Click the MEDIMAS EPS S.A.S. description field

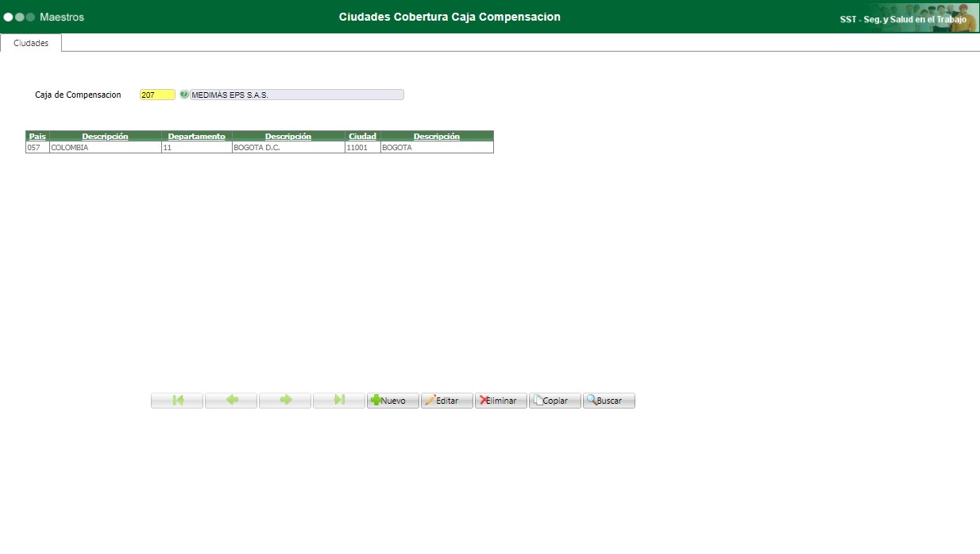pos(297,95)
